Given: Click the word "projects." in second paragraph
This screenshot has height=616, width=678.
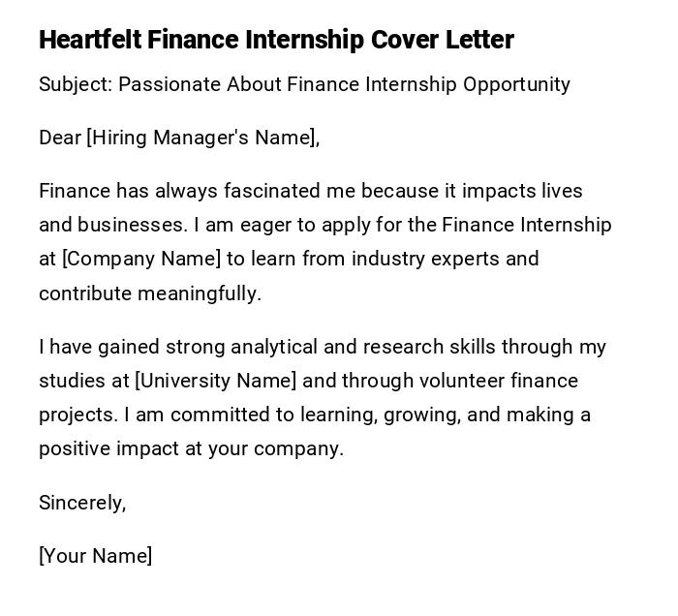Looking at the screenshot, I should 78,415.
